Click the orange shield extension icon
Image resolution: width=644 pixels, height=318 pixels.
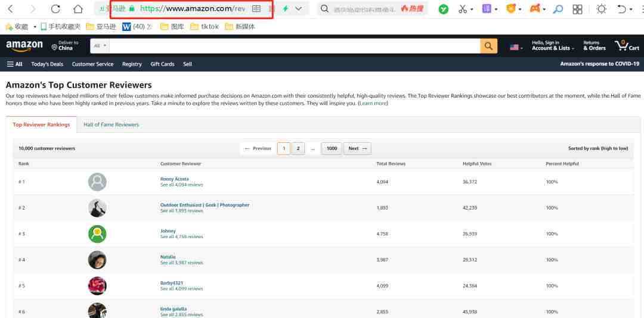(x=510, y=8)
